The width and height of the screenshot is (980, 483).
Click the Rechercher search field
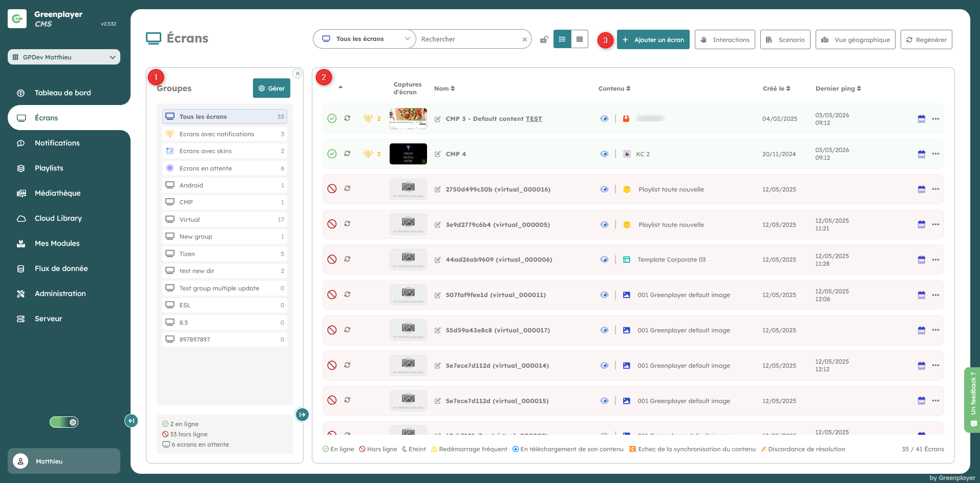click(468, 39)
